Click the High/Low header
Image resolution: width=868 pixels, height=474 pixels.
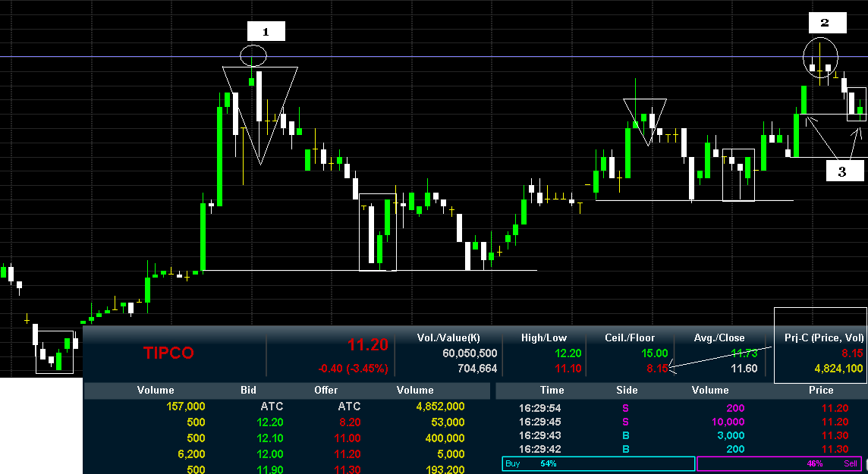coord(544,338)
